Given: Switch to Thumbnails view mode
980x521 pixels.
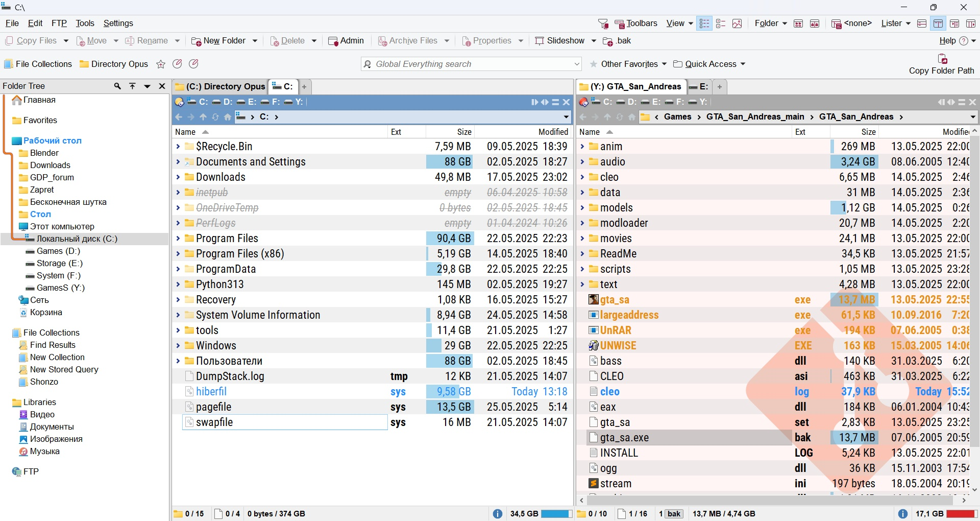Looking at the screenshot, I should [737, 23].
